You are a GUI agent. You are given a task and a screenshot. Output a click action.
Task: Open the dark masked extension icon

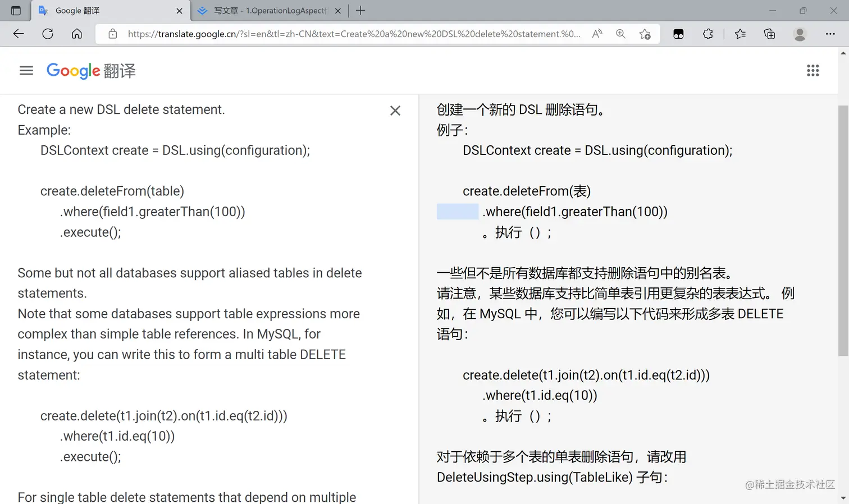pyautogui.click(x=679, y=34)
